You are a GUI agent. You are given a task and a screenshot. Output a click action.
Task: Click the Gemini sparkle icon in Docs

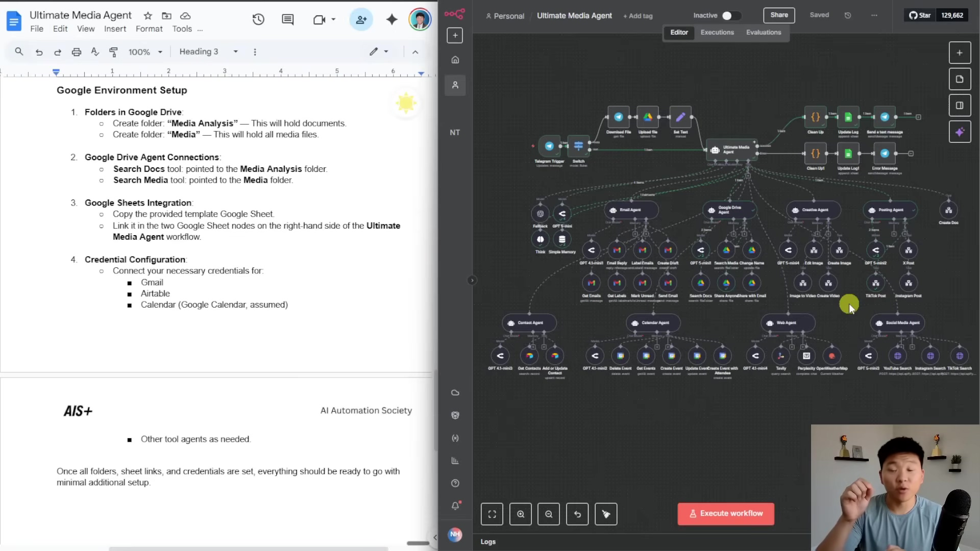coord(391,20)
